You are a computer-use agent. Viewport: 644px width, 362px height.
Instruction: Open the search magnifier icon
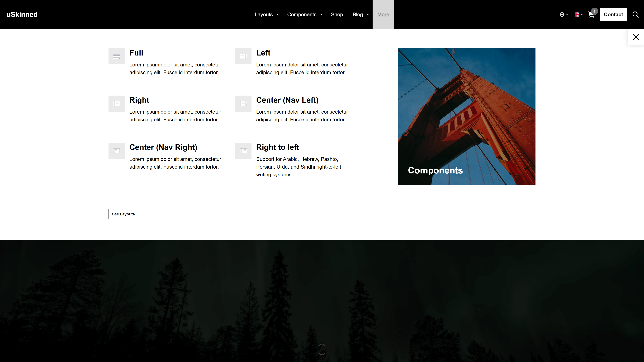click(x=635, y=14)
